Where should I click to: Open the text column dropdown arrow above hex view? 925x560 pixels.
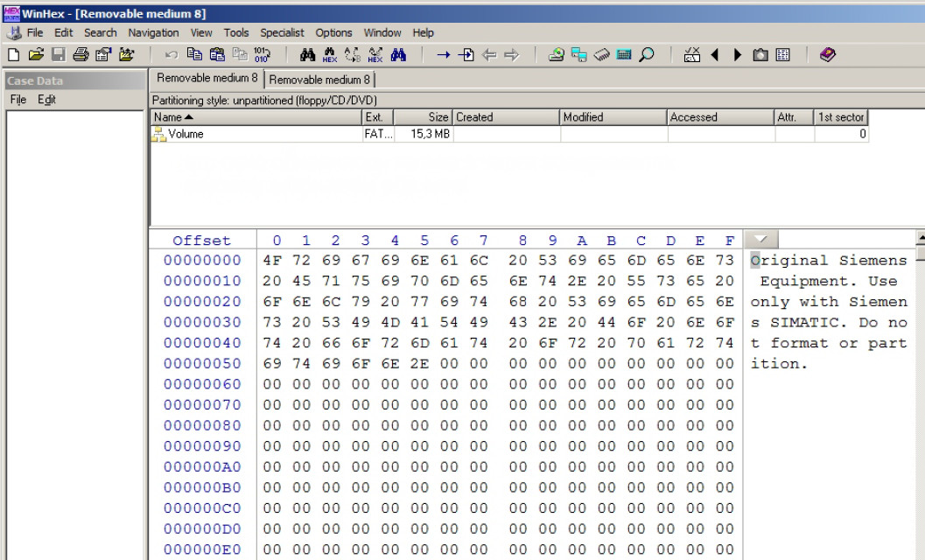click(761, 240)
